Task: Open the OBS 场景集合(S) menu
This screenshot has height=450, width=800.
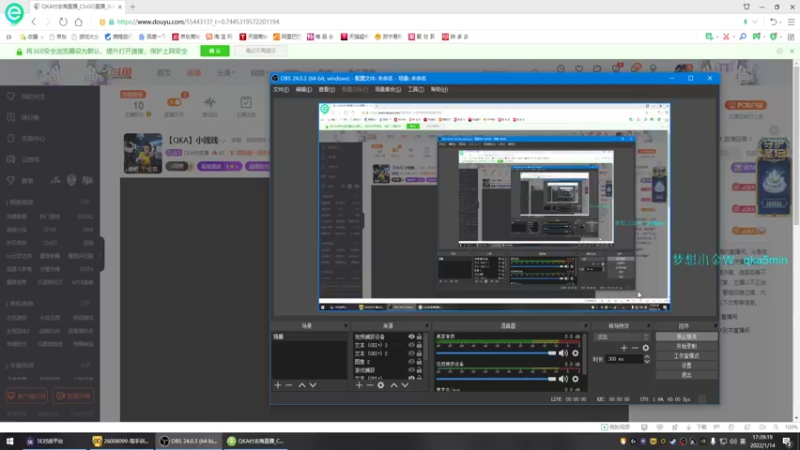Action: click(x=388, y=89)
